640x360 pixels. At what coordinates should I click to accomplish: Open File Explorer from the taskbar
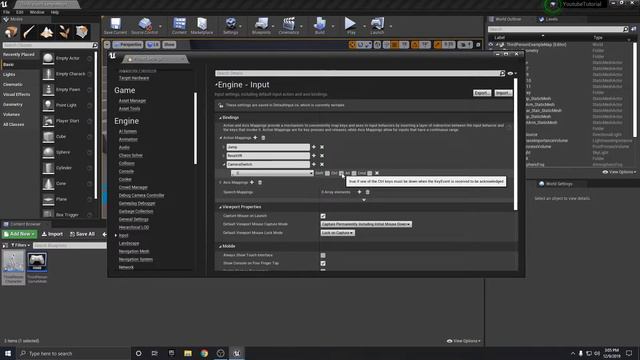(x=188, y=353)
